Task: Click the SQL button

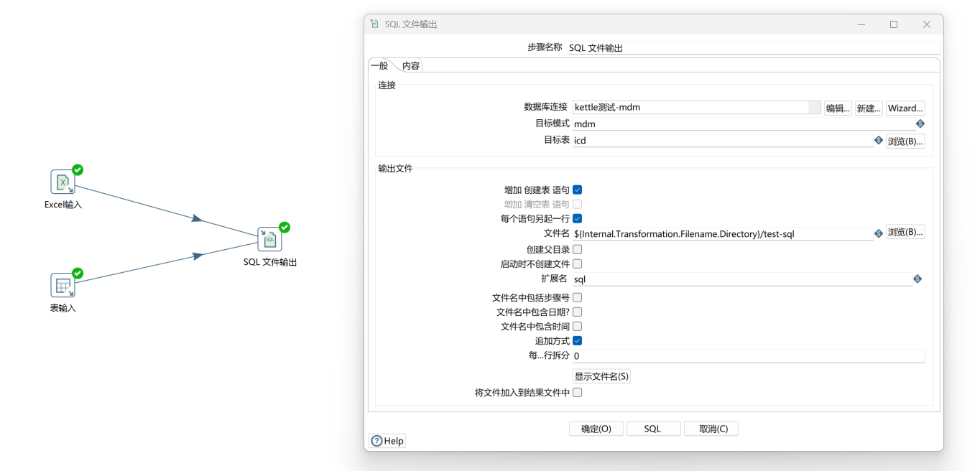Action: click(x=653, y=428)
